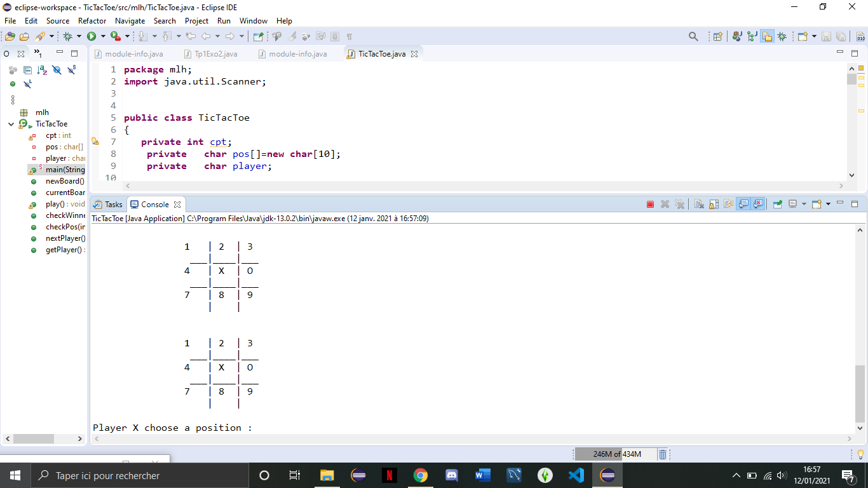Click the heap memory status bar 246M of 434M
868x488 pixels.
click(616, 454)
